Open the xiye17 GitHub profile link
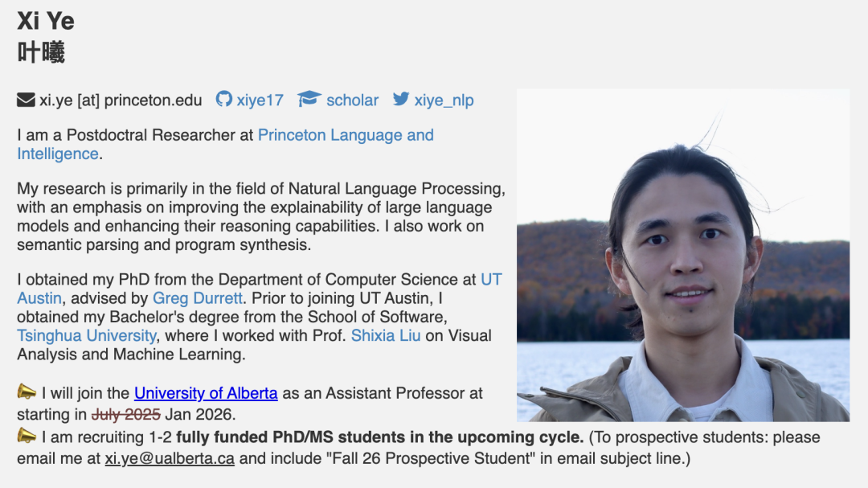This screenshot has width=868, height=488. [260, 100]
